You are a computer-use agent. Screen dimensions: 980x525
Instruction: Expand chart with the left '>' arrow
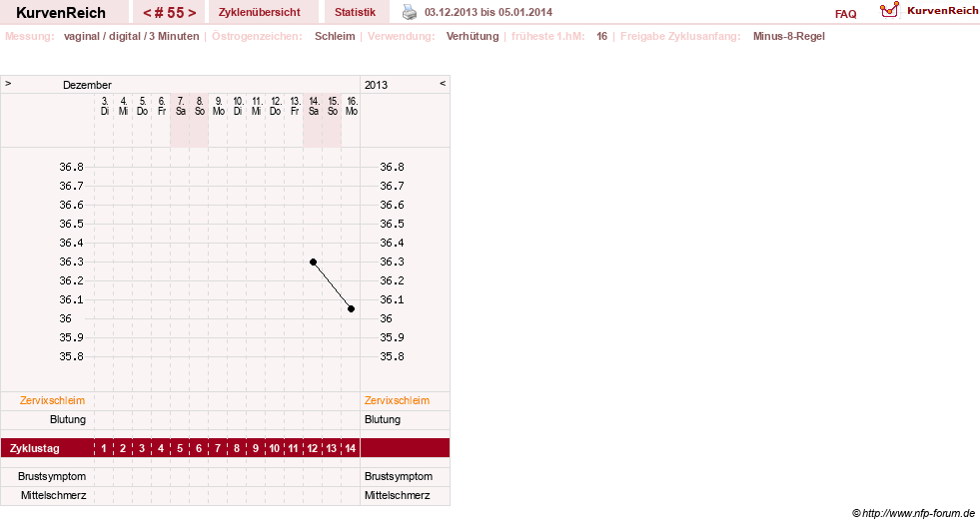[x=8, y=84]
